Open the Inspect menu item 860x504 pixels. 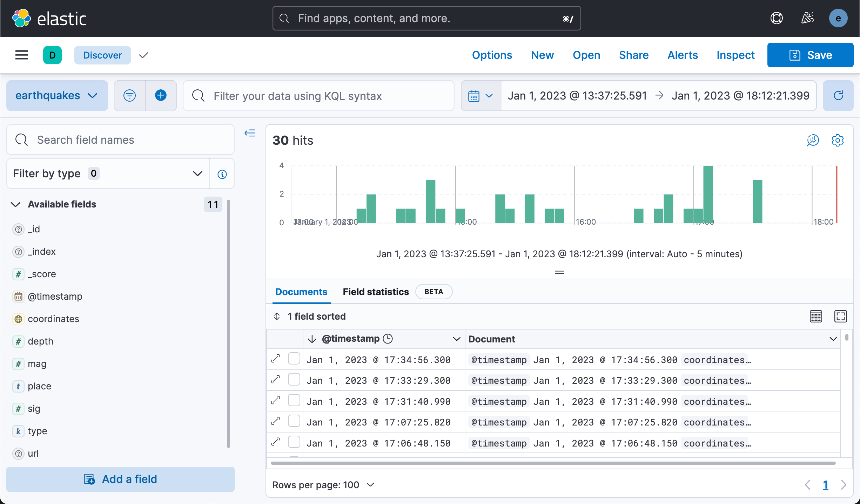(x=735, y=55)
